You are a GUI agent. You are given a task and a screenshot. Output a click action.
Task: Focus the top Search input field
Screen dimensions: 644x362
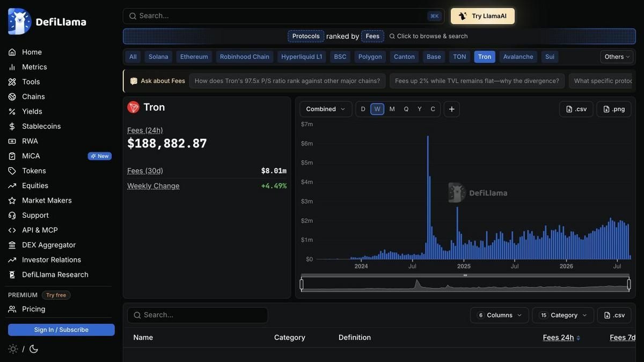283,16
